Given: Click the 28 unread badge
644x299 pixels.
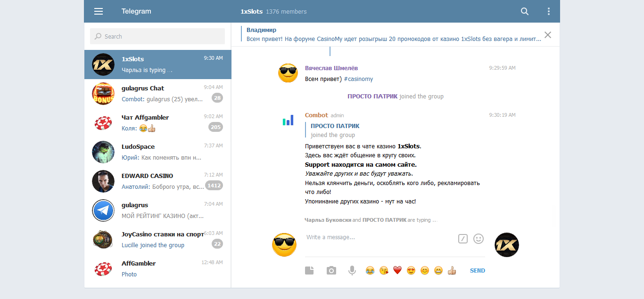Looking at the screenshot, I should [x=217, y=98].
